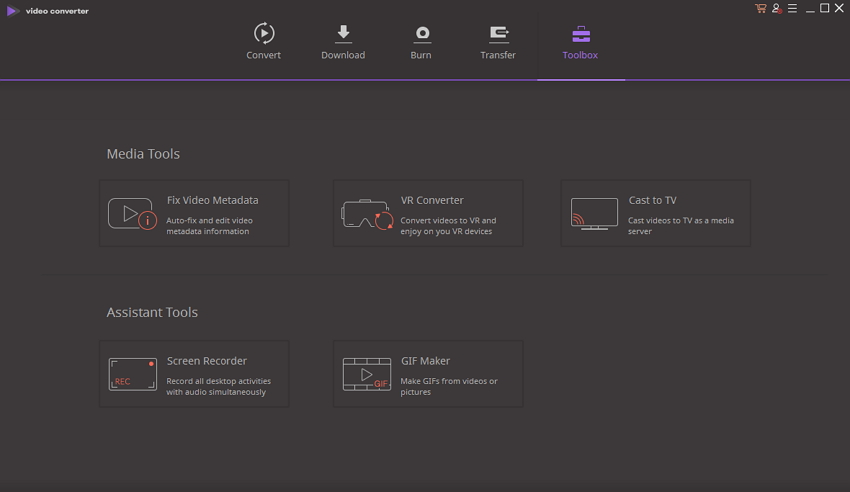This screenshot has width=850, height=492.
Task: Click the Screen Recorder REC icon
Action: pyautogui.click(x=133, y=374)
